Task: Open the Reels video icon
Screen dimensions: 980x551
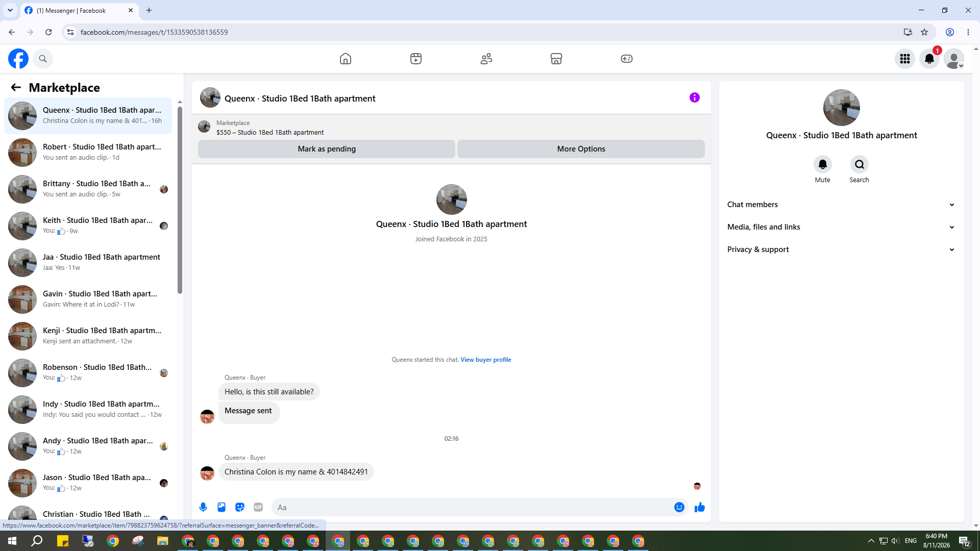Action: 416,59
